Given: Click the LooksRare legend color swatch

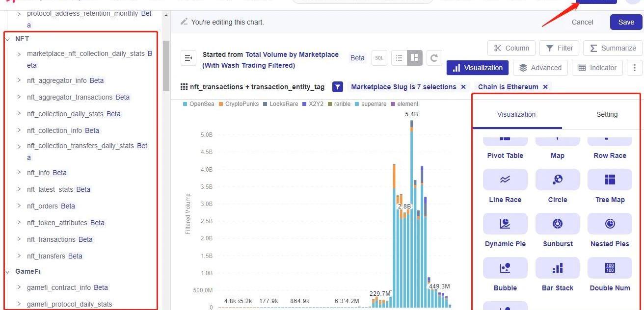Looking at the screenshot, I should (265, 104).
